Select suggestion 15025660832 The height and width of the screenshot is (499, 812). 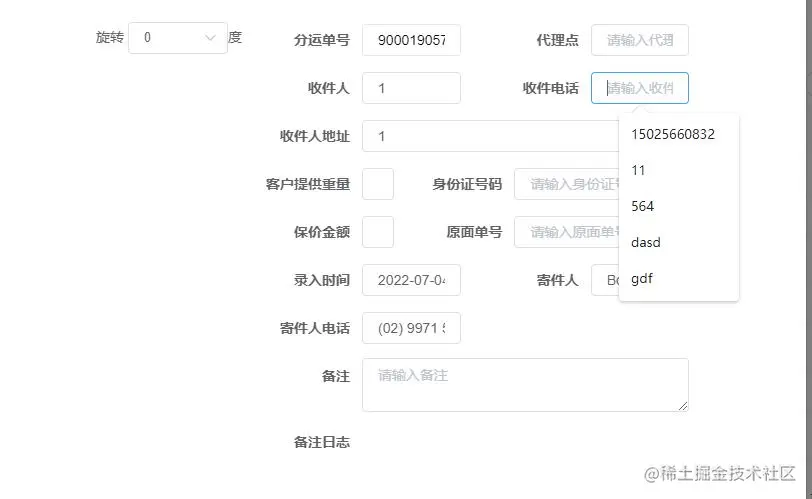coord(679,135)
